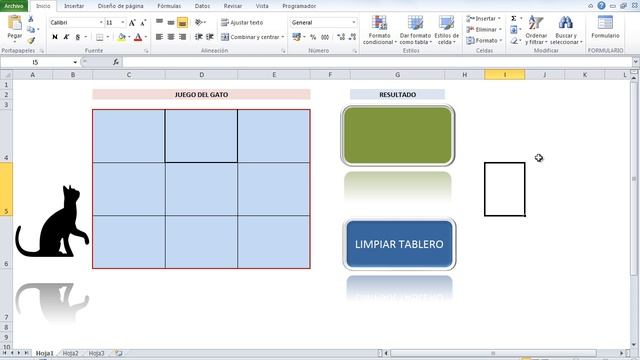This screenshot has height=360, width=640.
Task: Click the JUEGO DEL GATO title cell
Action: coord(201,95)
